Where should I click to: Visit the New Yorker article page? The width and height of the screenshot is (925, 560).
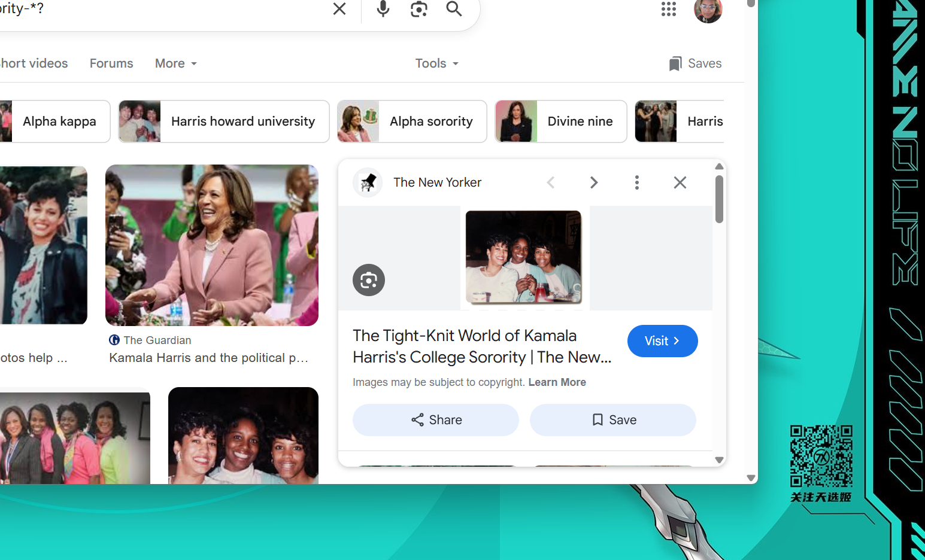663,341
